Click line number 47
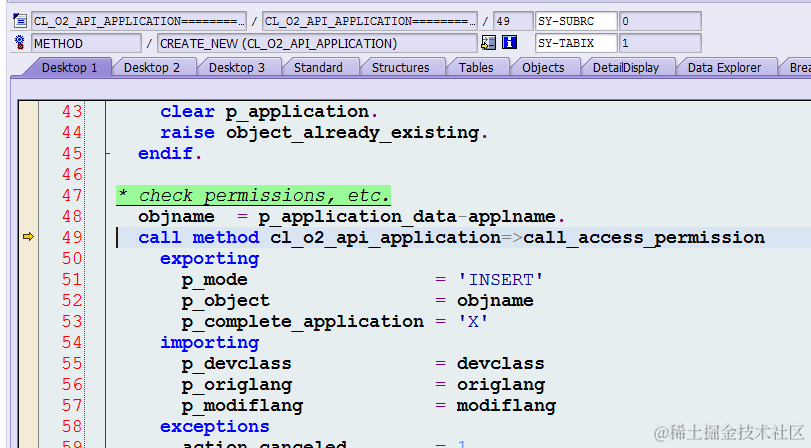The image size is (811, 448). click(x=72, y=196)
